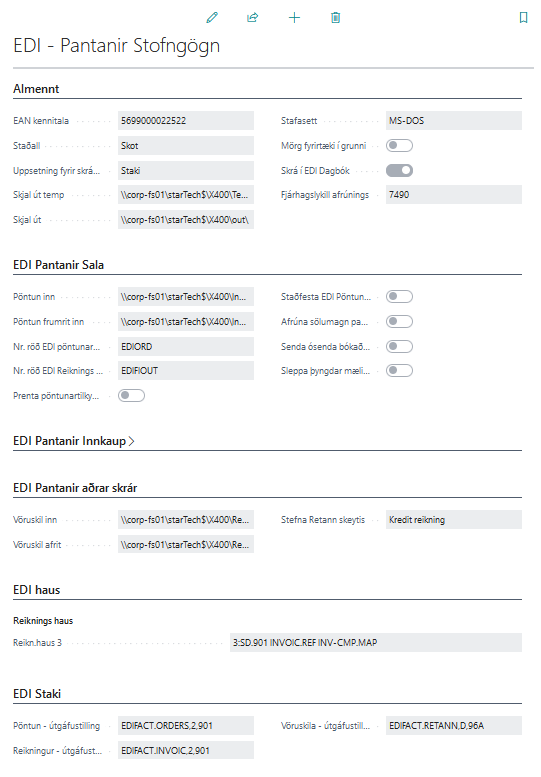The height and width of the screenshot is (777, 541).
Task: Open Uppsetning fyrir skrá Staki field
Action: (x=186, y=170)
